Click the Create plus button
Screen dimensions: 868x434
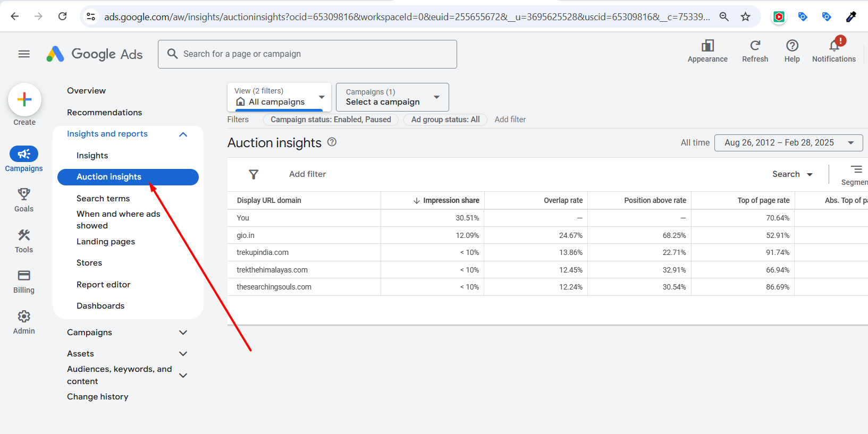[24, 99]
